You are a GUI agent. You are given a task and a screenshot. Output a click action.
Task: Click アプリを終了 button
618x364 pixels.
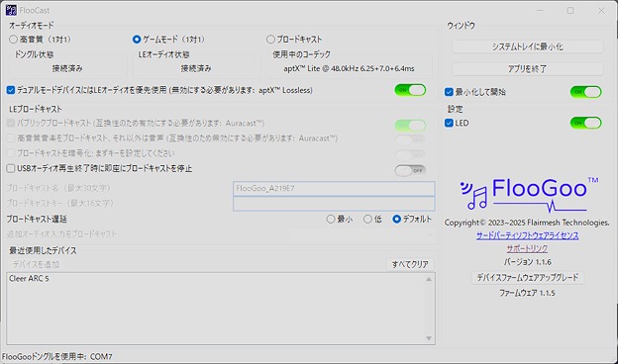[x=527, y=69]
